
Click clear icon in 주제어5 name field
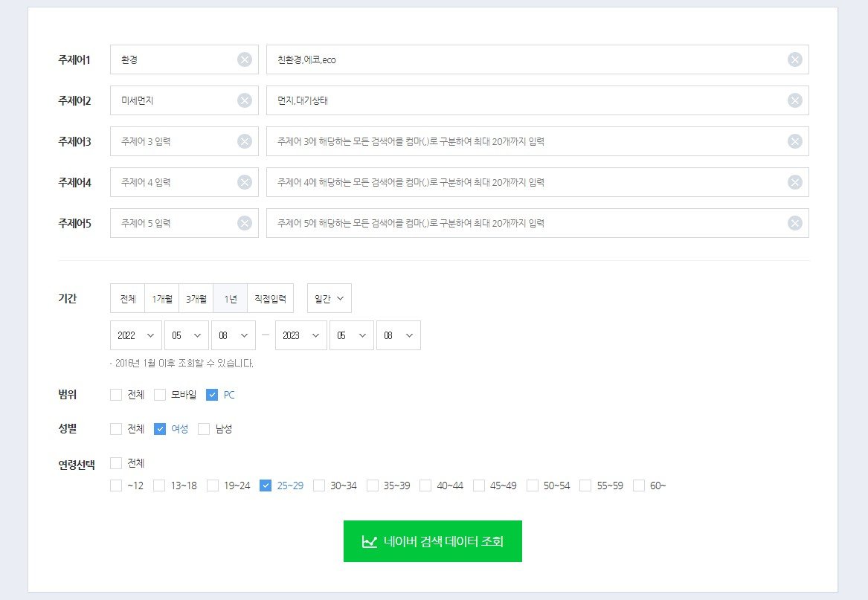pyautogui.click(x=245, y=223)
